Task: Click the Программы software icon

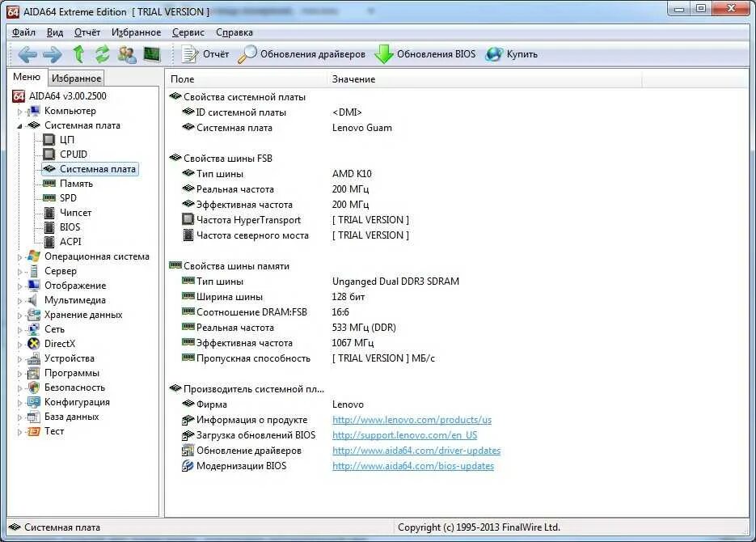Action: 34,373
